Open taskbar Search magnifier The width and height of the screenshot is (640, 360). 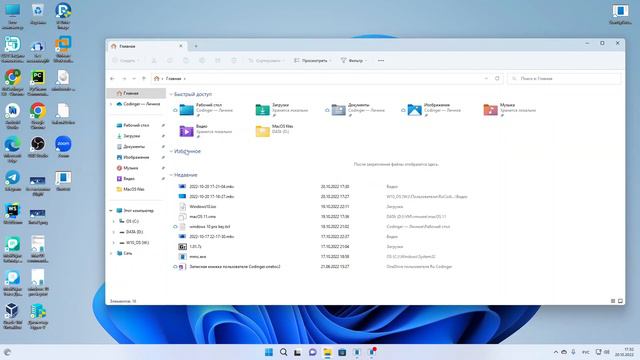click(283, 352)
